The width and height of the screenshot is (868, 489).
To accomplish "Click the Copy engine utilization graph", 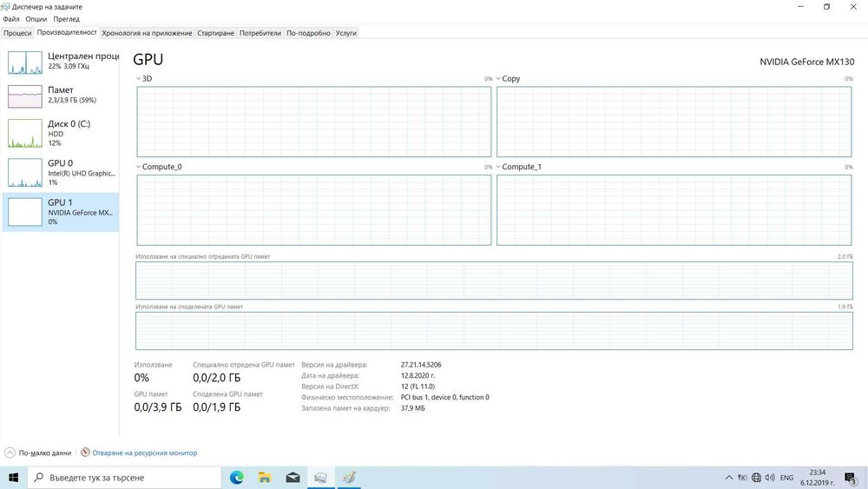I will tap(674, 122).
